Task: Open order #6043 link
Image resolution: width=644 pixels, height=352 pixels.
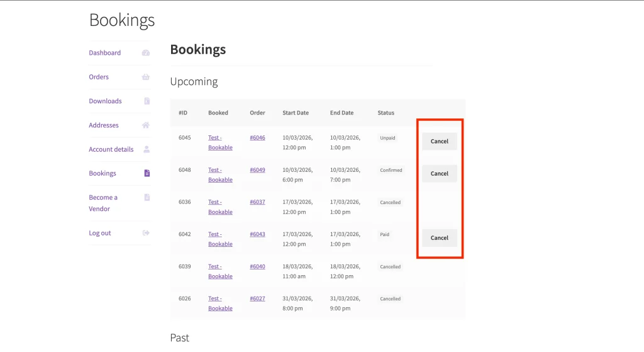Action: tap(257, 234)
